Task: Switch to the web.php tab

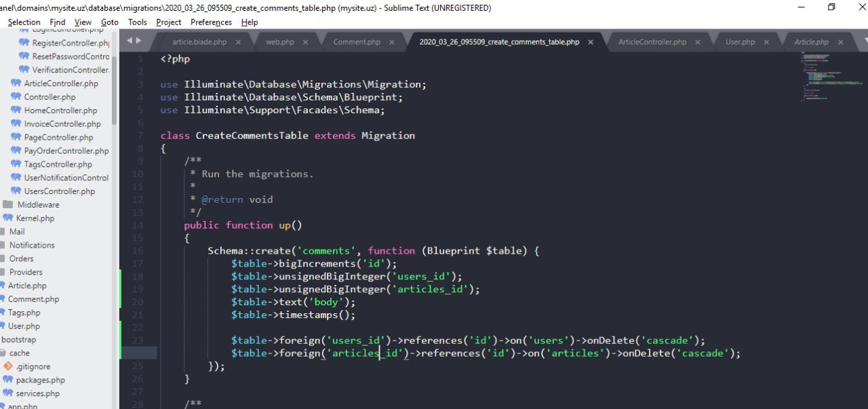Action: click(280, 42)
